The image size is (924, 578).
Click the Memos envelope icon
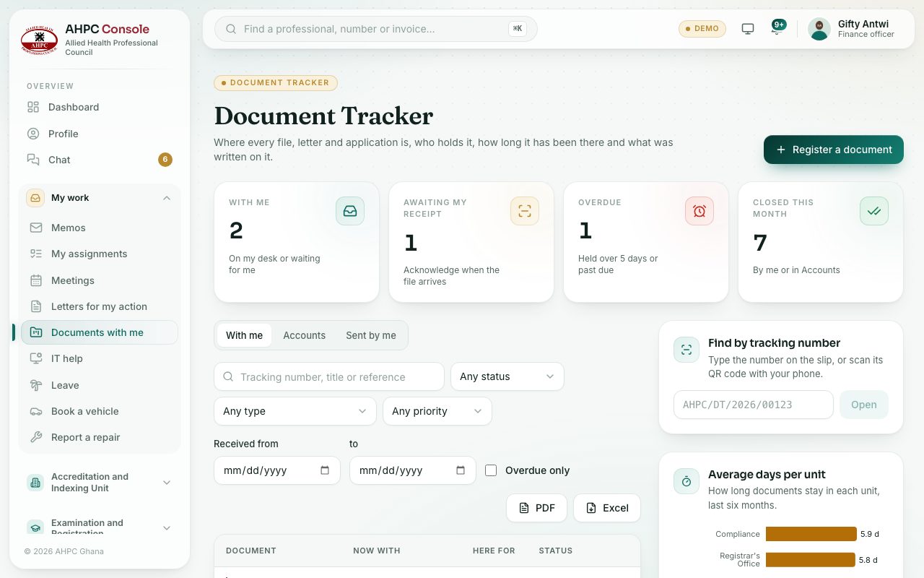(36, 228)
